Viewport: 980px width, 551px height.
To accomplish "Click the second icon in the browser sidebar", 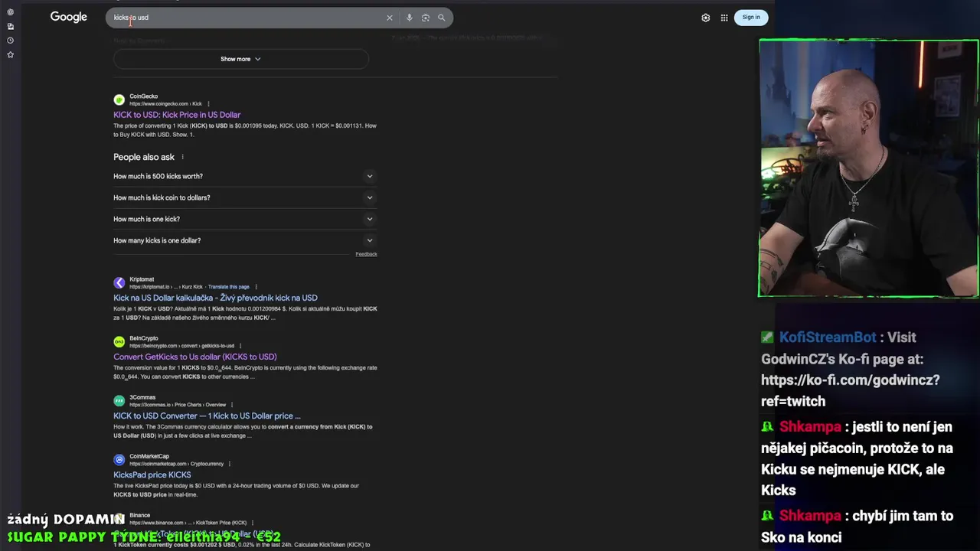I will tap(10, 26).
